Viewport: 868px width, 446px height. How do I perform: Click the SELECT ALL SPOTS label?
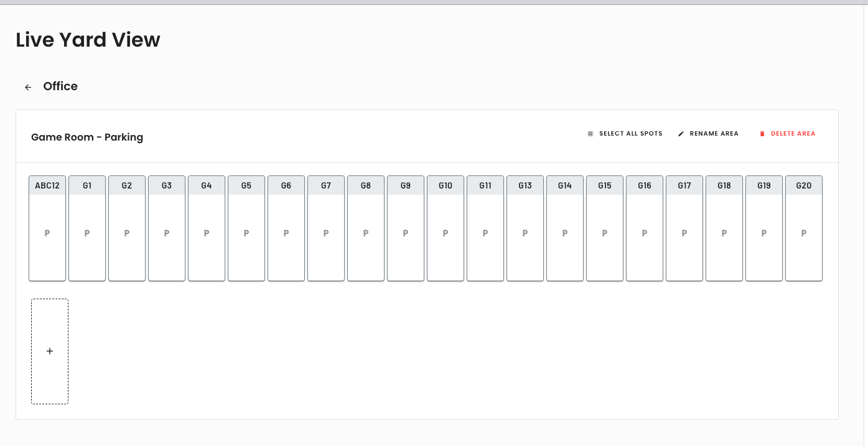pos(631,134)
